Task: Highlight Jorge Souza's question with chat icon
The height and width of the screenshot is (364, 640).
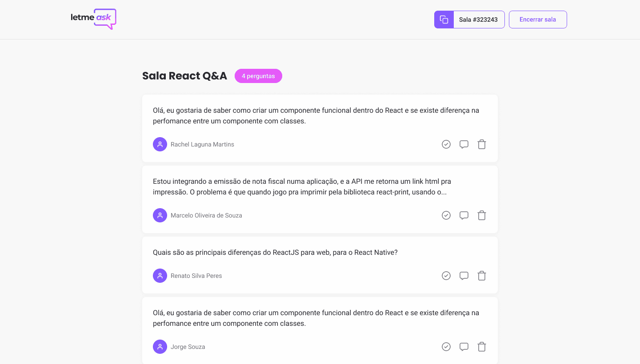Action: (464, 347)
